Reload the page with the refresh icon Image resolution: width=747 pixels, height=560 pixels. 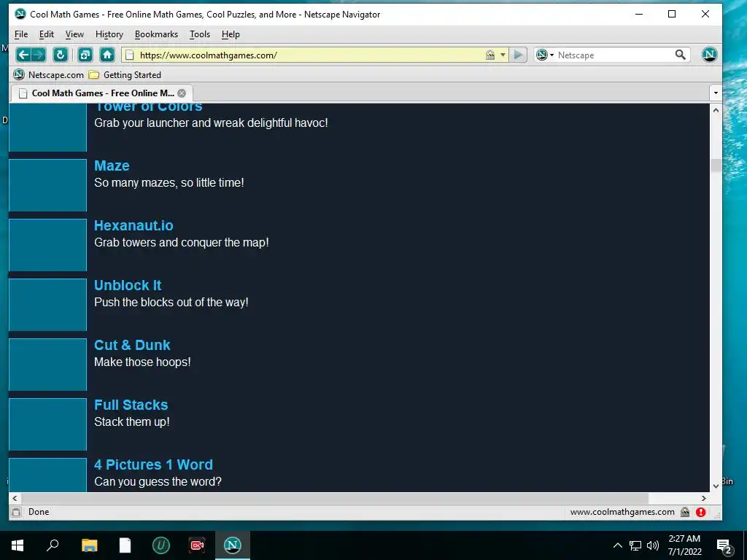[61, 55]
